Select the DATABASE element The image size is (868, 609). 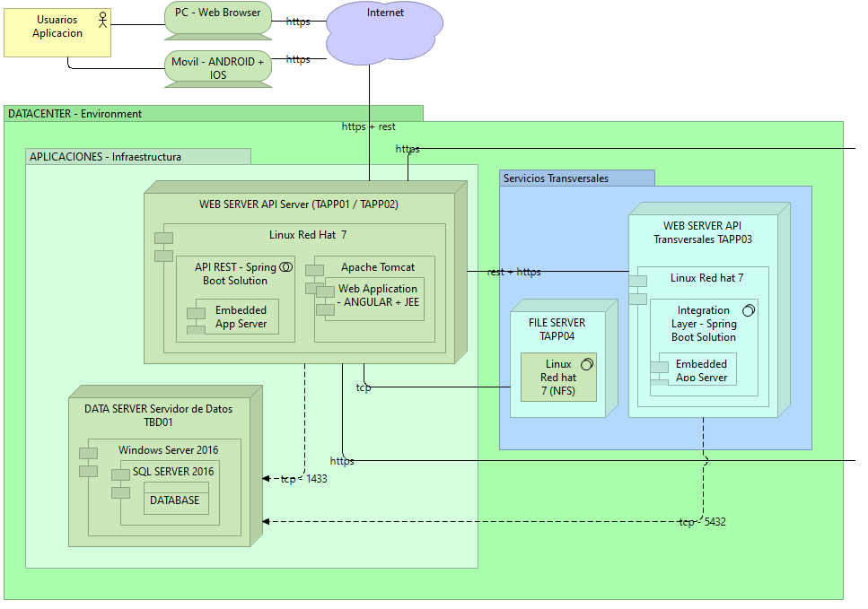(x=176, y=500)
